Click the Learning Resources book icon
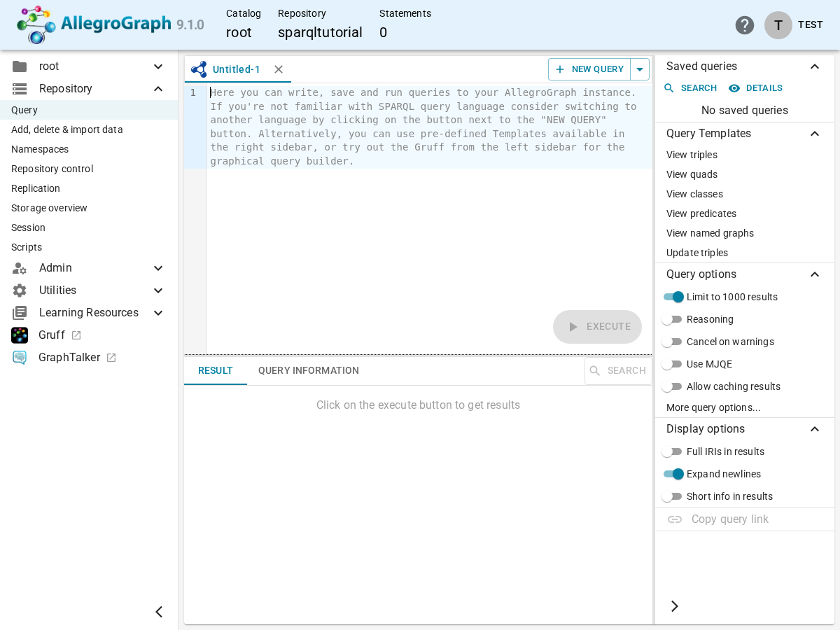 pos(20,313)
